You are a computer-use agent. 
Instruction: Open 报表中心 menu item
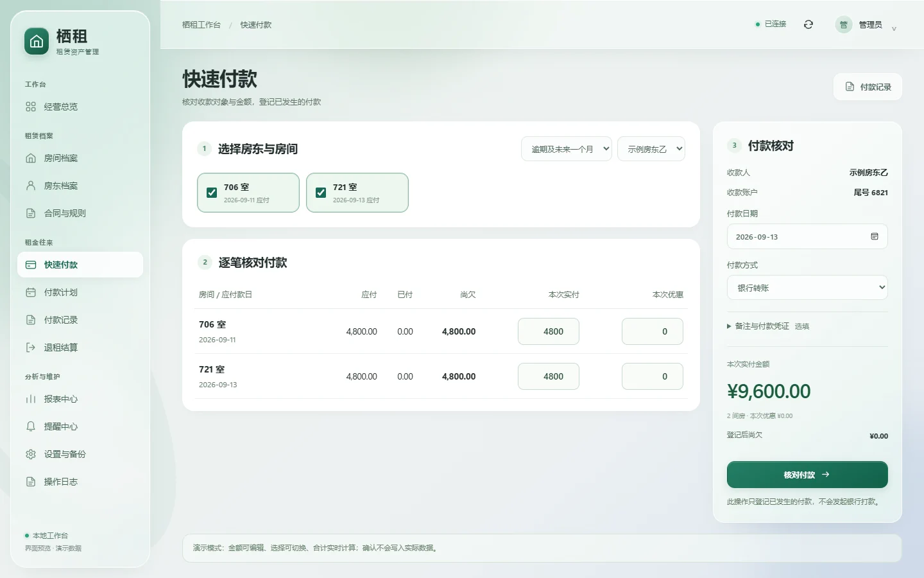click(80, 399)
